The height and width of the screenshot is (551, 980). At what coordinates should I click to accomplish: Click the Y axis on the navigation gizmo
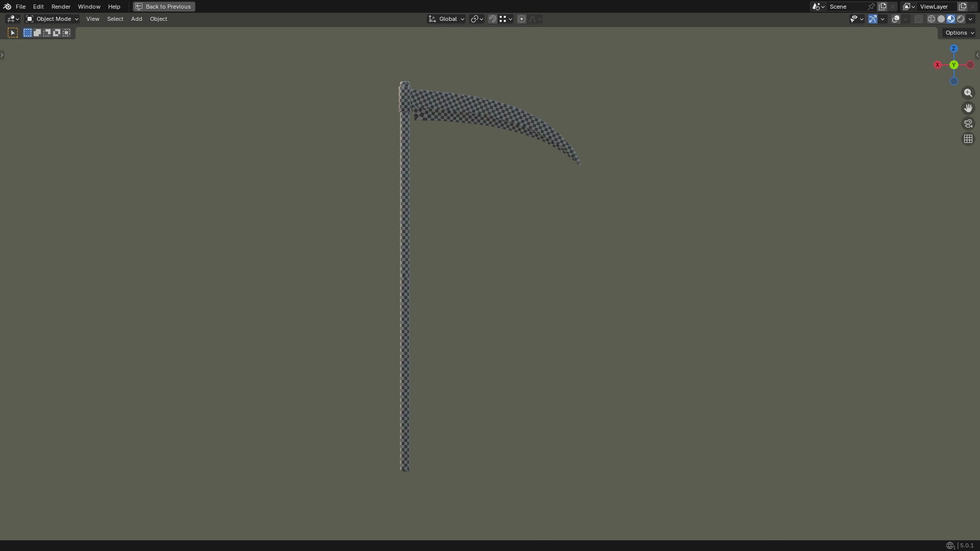pyautogui.click(x=953, y=65)
